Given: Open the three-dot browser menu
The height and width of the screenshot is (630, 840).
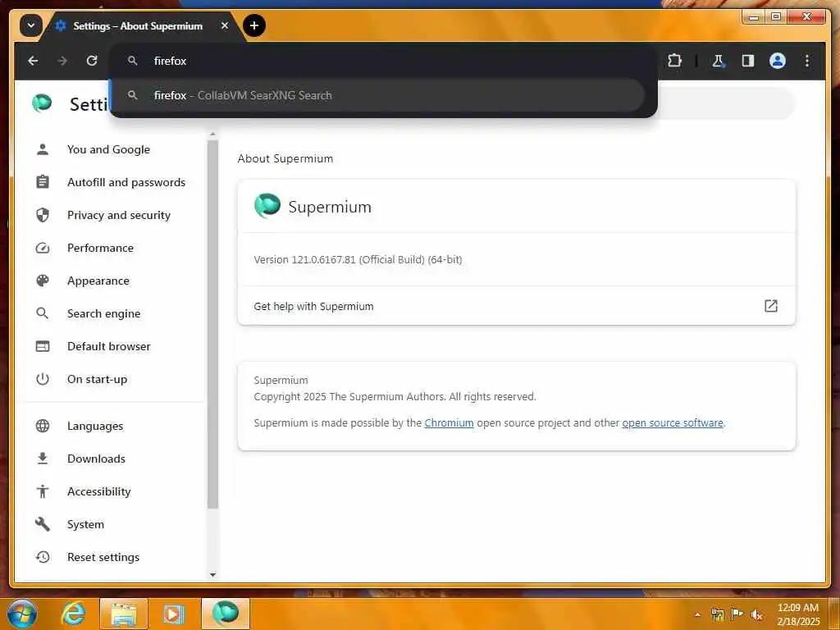Looking at the screenshot, I should click(807, 61).
